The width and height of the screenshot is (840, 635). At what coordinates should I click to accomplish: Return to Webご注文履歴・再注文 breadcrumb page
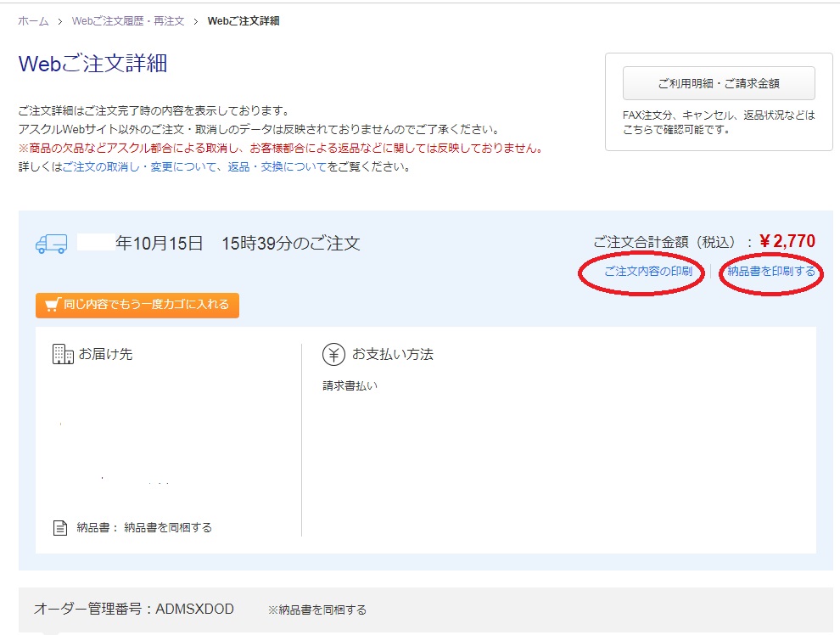[x=127, y=20]
